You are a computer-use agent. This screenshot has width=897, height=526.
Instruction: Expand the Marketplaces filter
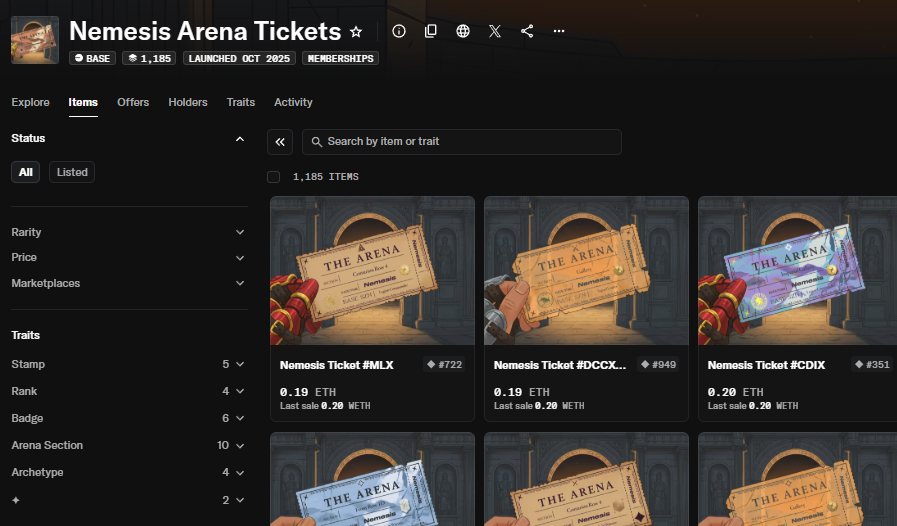point(129,283)
